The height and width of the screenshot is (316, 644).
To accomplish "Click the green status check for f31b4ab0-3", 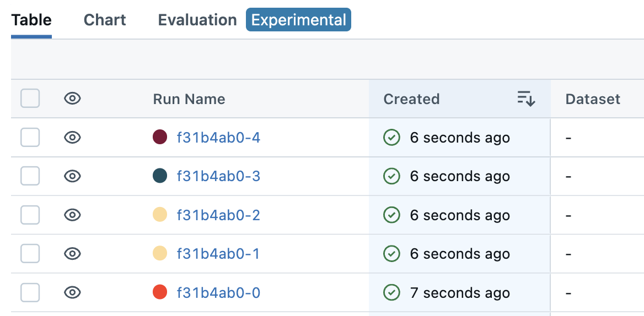I will coord(391,176).
